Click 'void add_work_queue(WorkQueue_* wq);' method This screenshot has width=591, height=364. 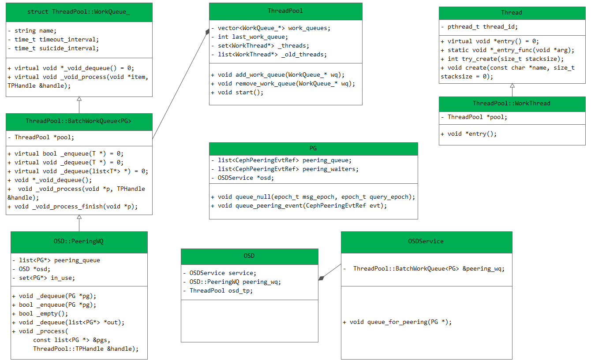(x=278, y=74)
